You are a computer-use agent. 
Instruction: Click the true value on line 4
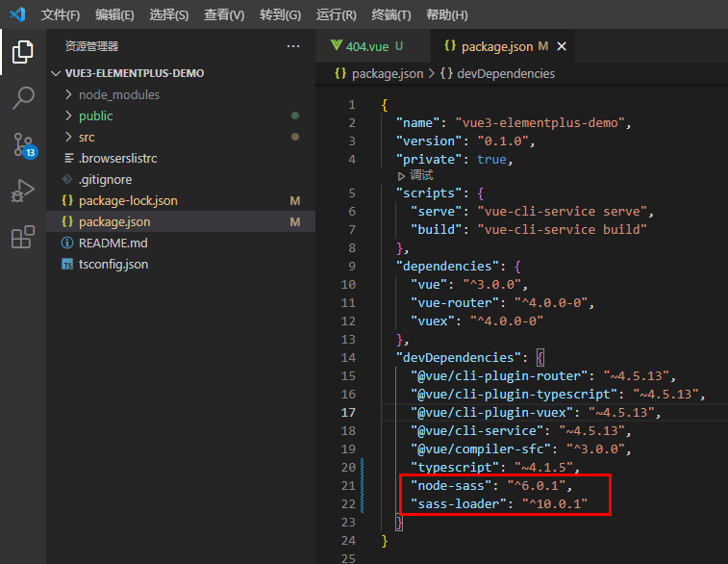[491, 160]
